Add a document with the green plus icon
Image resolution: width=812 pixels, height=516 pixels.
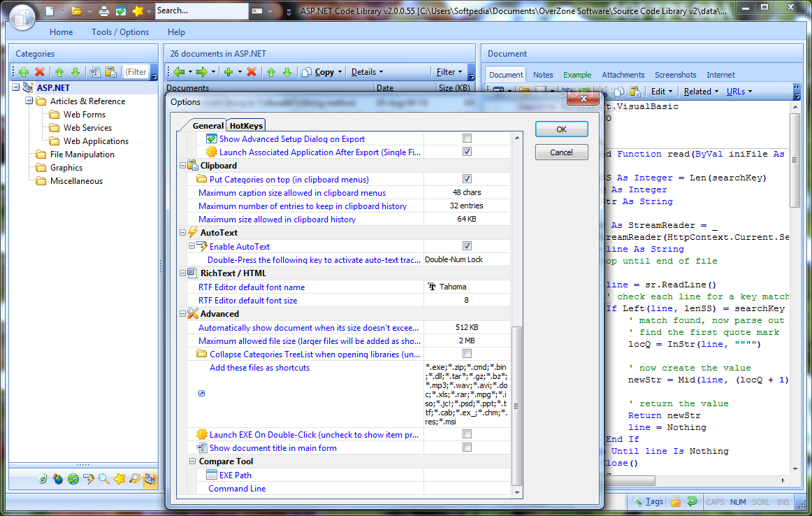point(229,72)
